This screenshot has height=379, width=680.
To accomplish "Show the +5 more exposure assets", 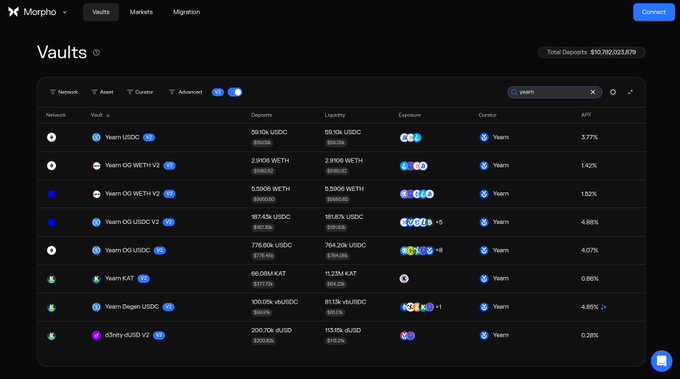I will click(x=439, y=222).
